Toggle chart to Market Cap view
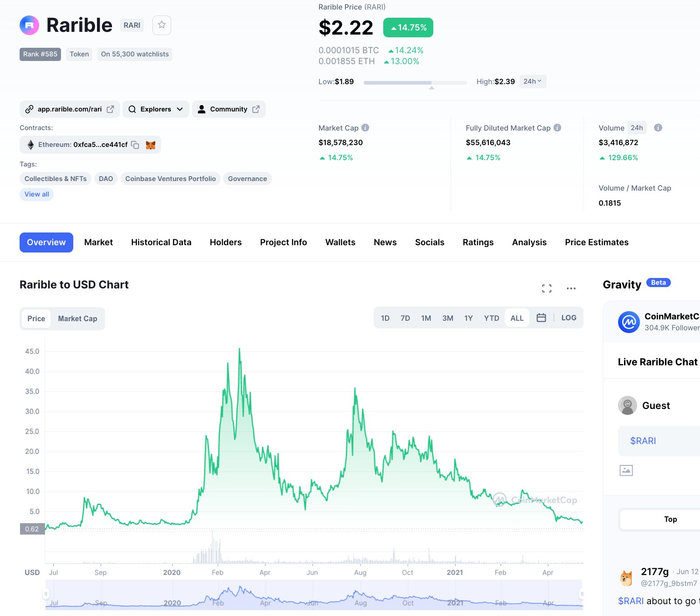700x616 pixels. (x=77, y=318)
